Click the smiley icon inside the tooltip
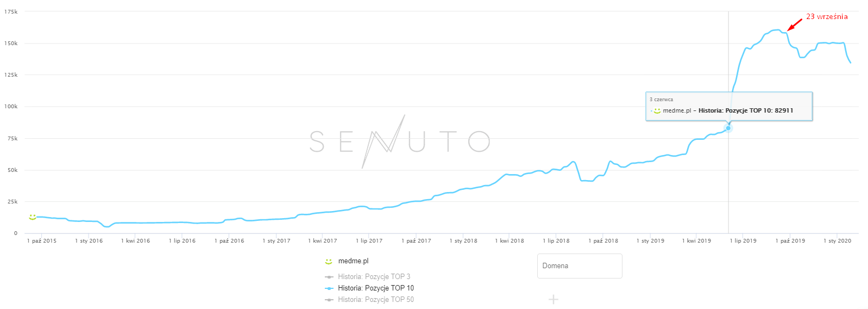The height and width of the screenshot is (309, 868). (x=657, y=111)
